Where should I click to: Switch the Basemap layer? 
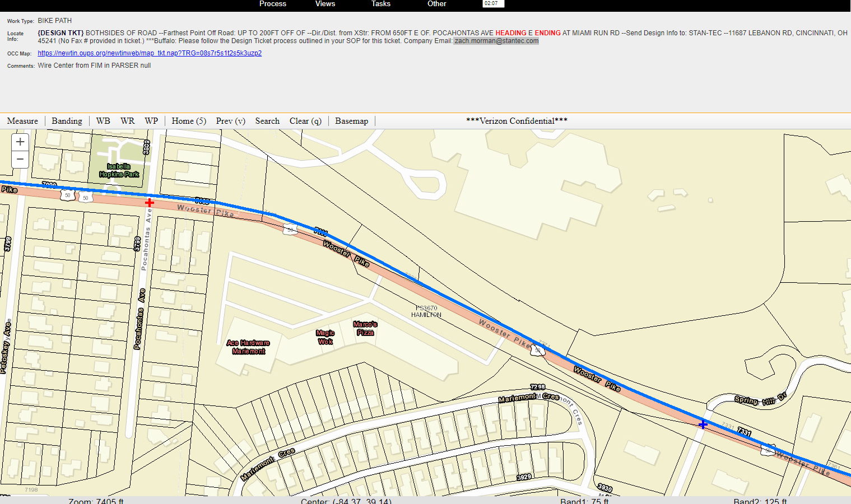coord(351,121)
